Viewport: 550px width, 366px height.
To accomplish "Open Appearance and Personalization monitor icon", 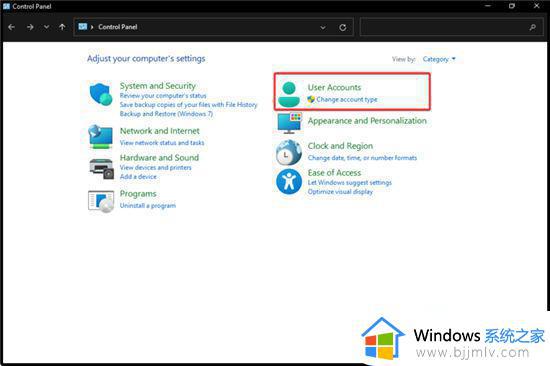I will pos(289,123).
